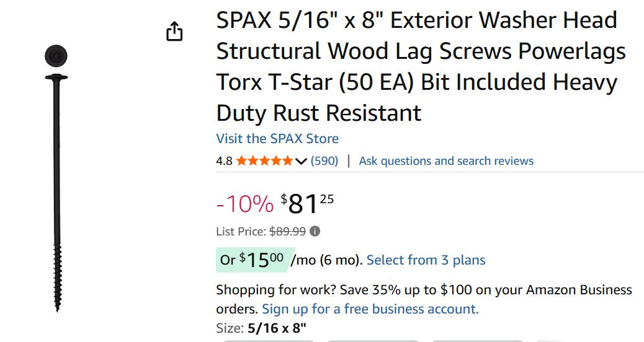The image size is (644, 342).
Task: Click the green $15.00 monthly payment badge
Action: coord(252,260)
